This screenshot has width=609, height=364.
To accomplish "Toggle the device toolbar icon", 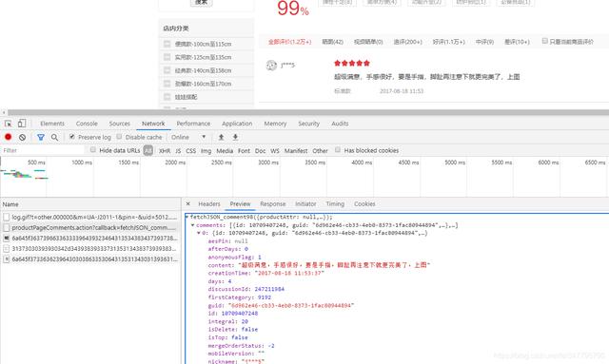I will (22, 124).
